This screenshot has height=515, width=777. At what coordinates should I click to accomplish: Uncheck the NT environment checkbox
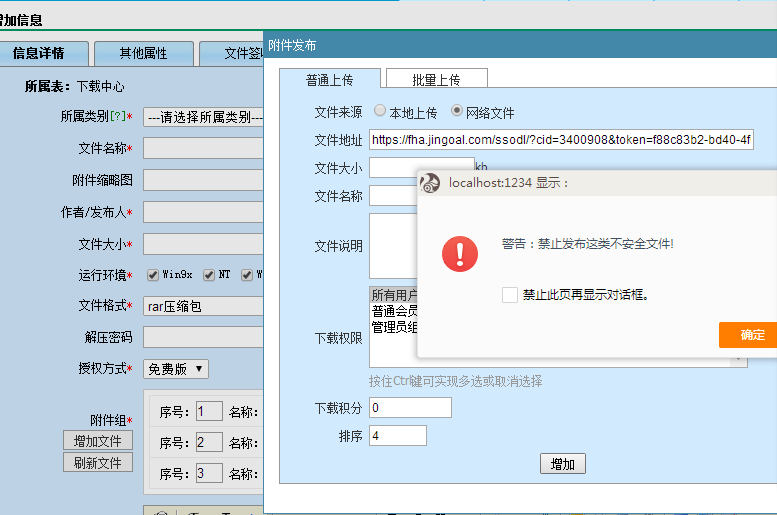[x=209, y=275]
